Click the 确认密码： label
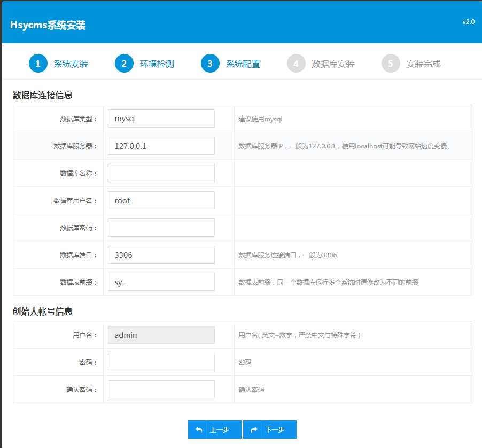 pyautogui.click(x=82, y=390)
